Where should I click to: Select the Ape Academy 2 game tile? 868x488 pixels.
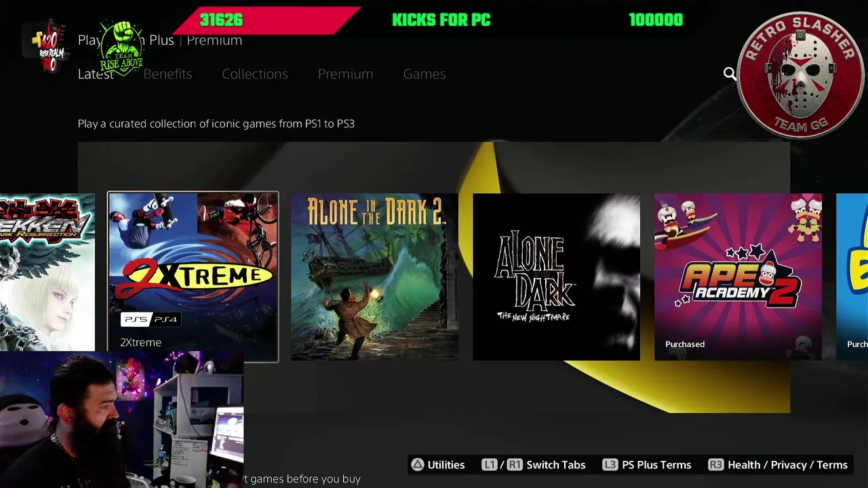click(738, 277)
